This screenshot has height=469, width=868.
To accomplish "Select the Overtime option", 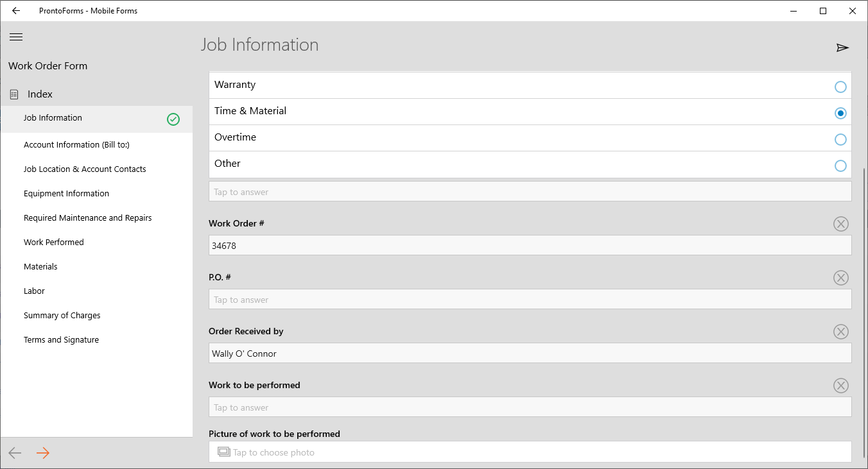I will [x=840, y=139].
